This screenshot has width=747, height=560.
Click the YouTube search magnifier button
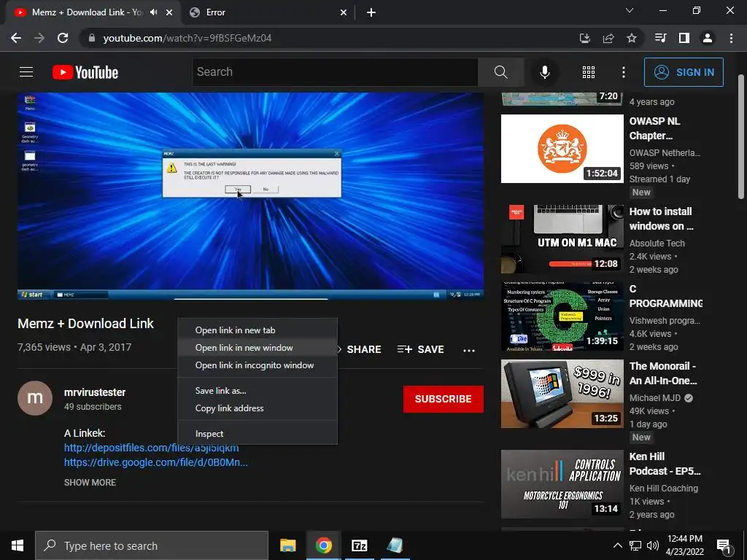pyautogui.click(x=500, y=72)
